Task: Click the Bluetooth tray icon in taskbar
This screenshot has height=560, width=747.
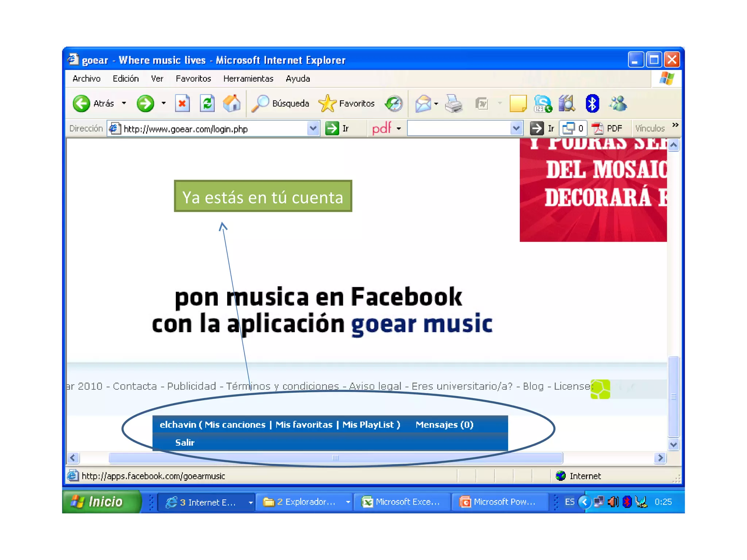Action: pyautogui.click(x=627, y=502)
